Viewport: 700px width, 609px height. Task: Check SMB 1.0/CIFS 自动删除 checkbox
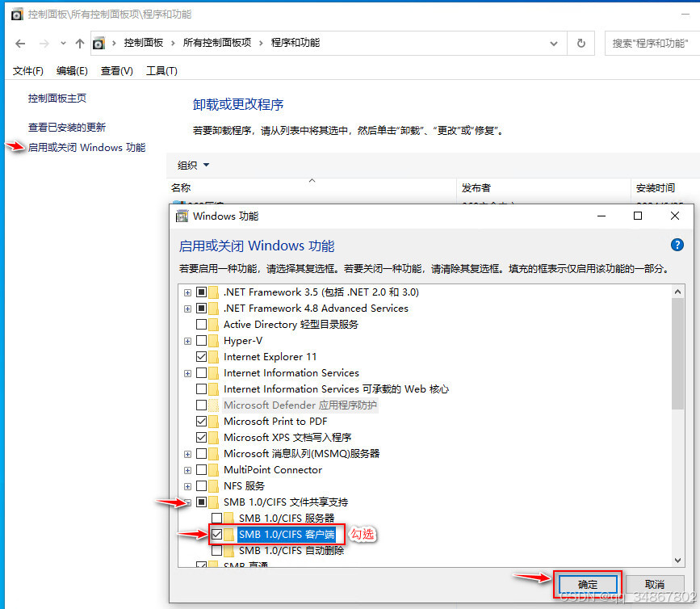216,551
